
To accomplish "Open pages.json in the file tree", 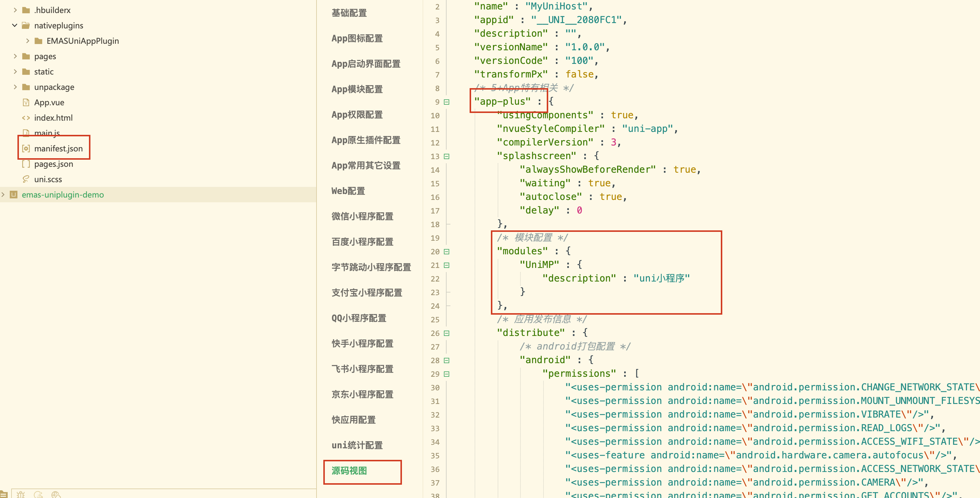I will click(54, 164).
